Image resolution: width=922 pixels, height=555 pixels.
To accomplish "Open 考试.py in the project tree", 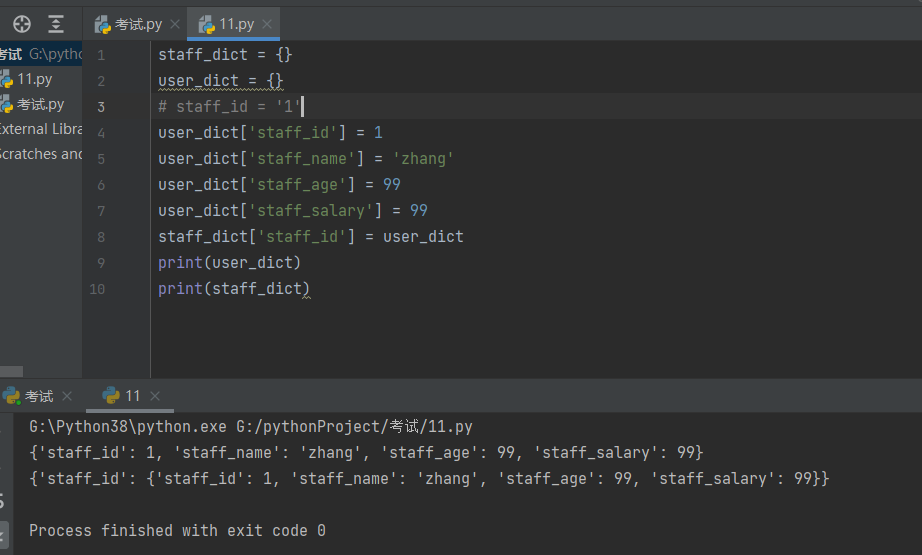I will (40, 105).
